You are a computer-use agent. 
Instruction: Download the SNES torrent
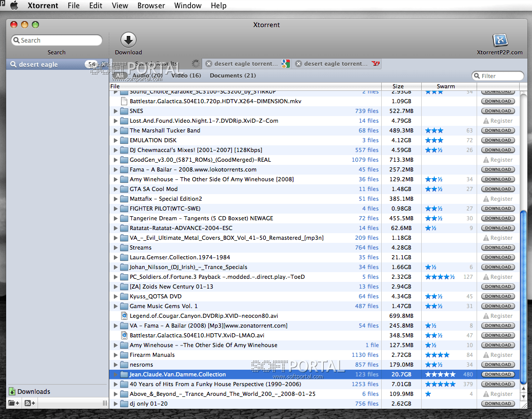498,111
